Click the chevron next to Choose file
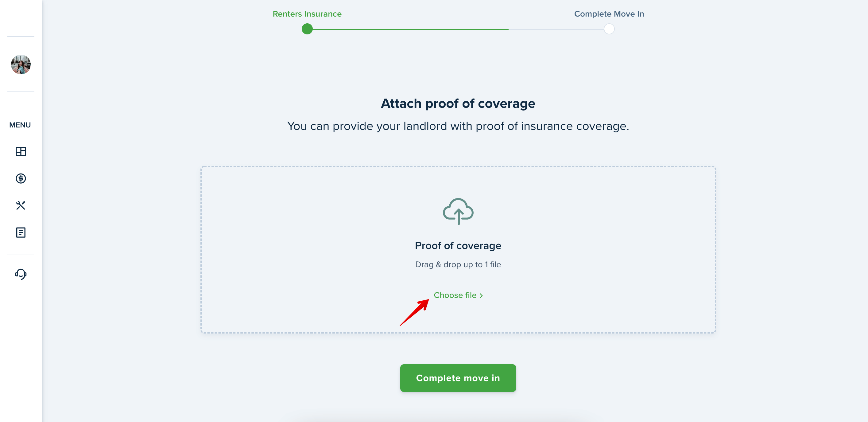The image size is (868, 422). click(481, 295)
